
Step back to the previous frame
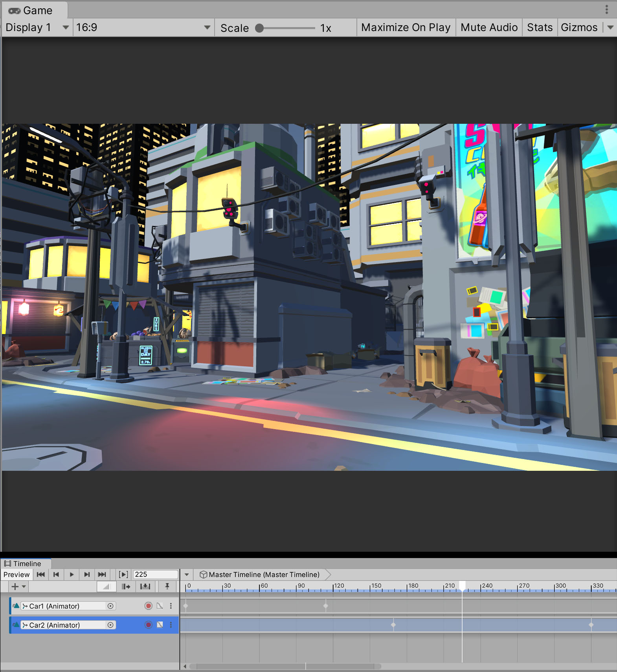pyautogui.click(x=56, y=575)
